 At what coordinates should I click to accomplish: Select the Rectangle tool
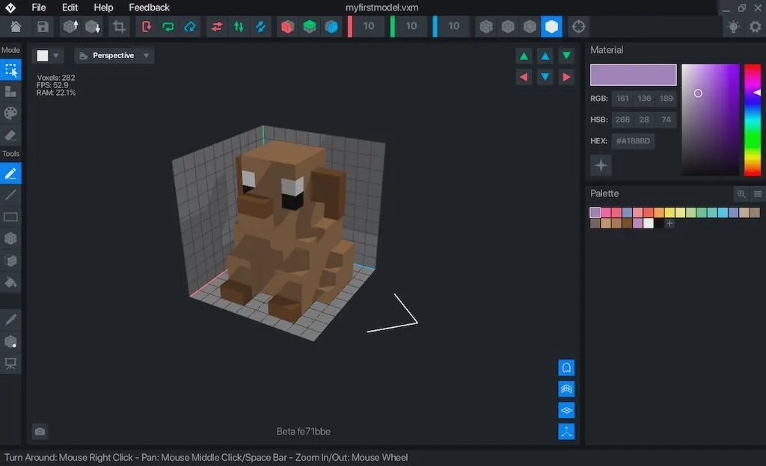11,217
